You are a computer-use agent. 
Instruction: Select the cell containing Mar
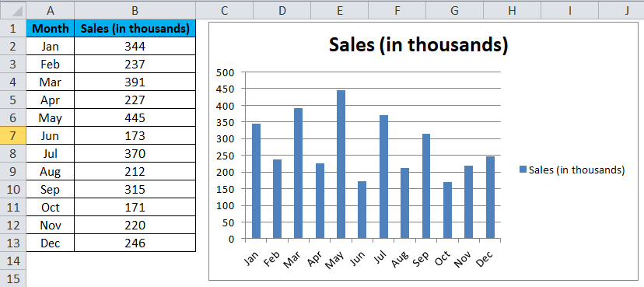(x=51, y=82)
